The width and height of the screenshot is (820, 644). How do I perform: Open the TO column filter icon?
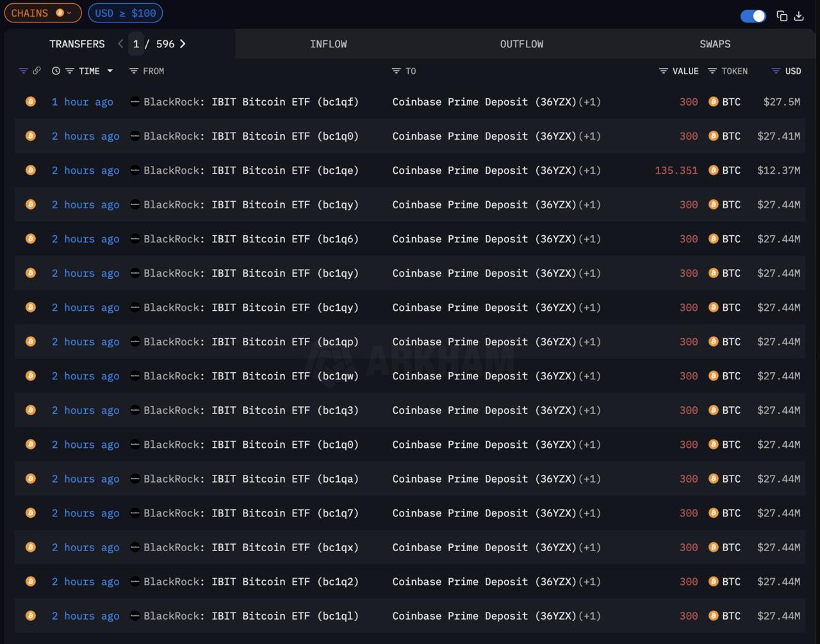point(396,71)
